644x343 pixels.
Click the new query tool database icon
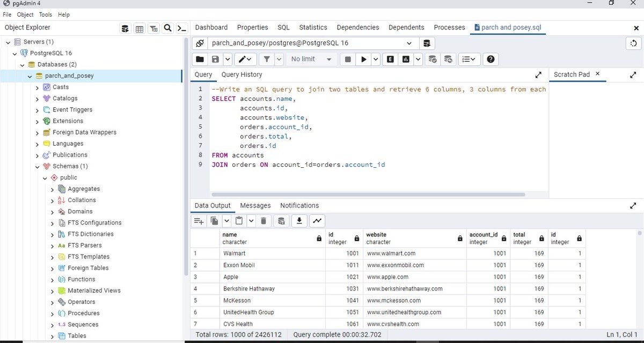pos(427,43)
